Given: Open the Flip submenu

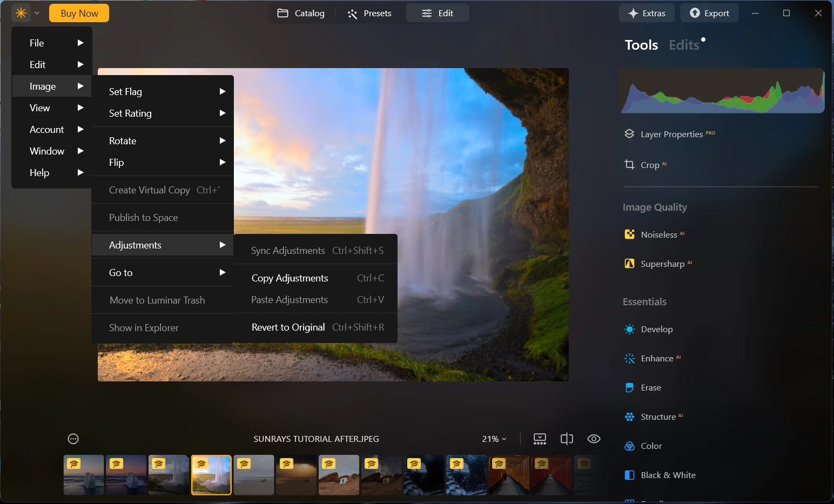Looking at the screenshot, I should tap(163, 163).
